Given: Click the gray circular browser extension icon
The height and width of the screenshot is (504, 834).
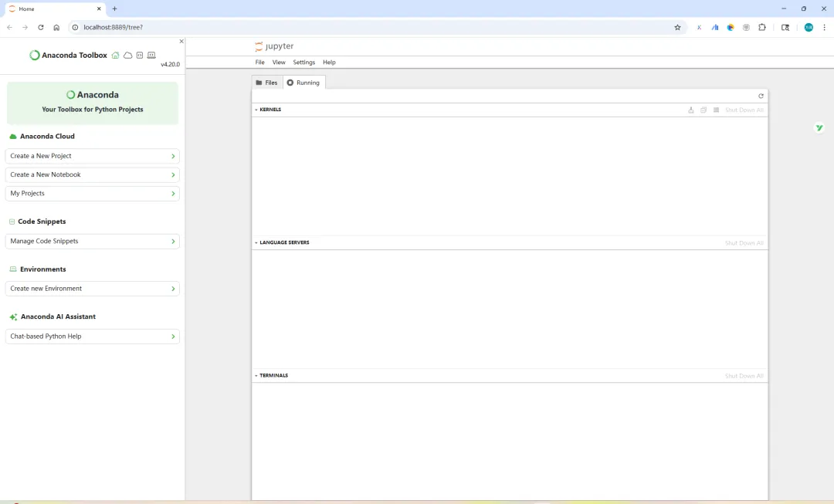Looking at the screenshot, I should point(746,28).
